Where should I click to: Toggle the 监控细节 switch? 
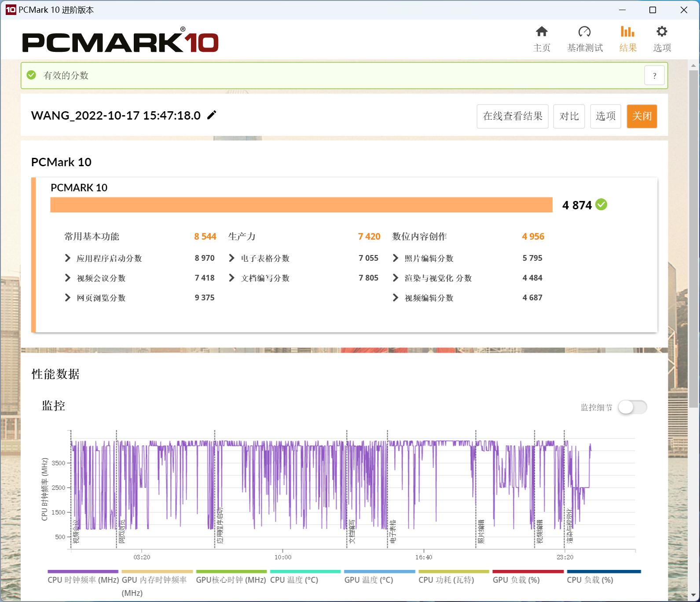632,407
